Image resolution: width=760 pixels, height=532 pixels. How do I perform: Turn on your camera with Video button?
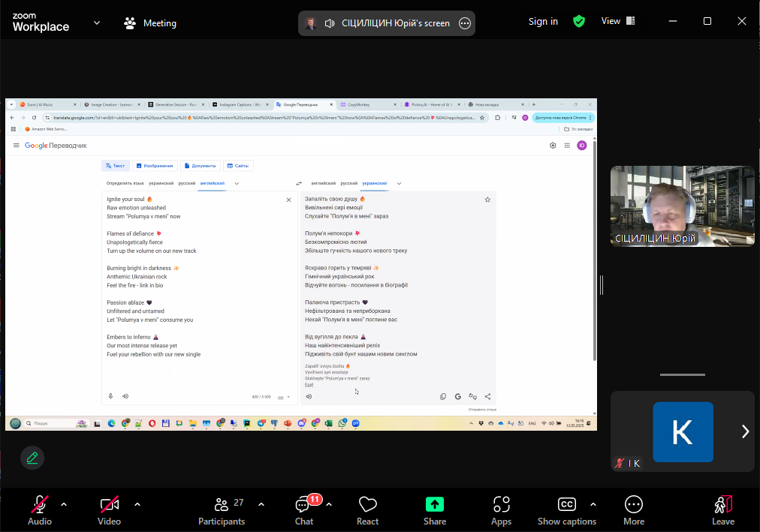[109, 511]
